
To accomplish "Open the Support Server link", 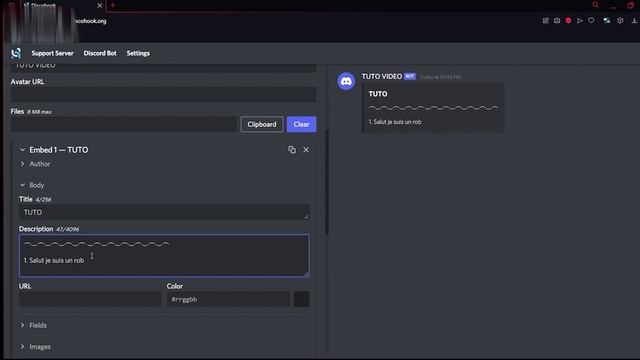I will [53, 53].
